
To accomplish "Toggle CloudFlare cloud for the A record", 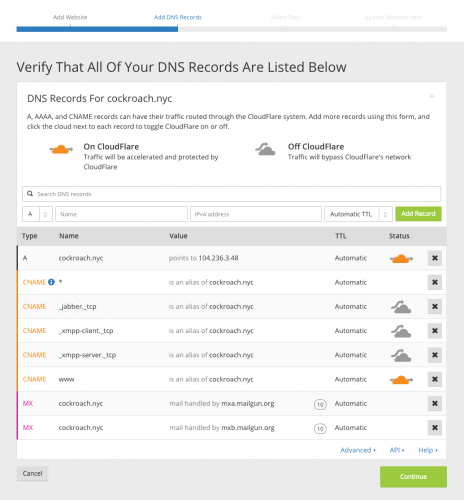I will coord(401,258).
